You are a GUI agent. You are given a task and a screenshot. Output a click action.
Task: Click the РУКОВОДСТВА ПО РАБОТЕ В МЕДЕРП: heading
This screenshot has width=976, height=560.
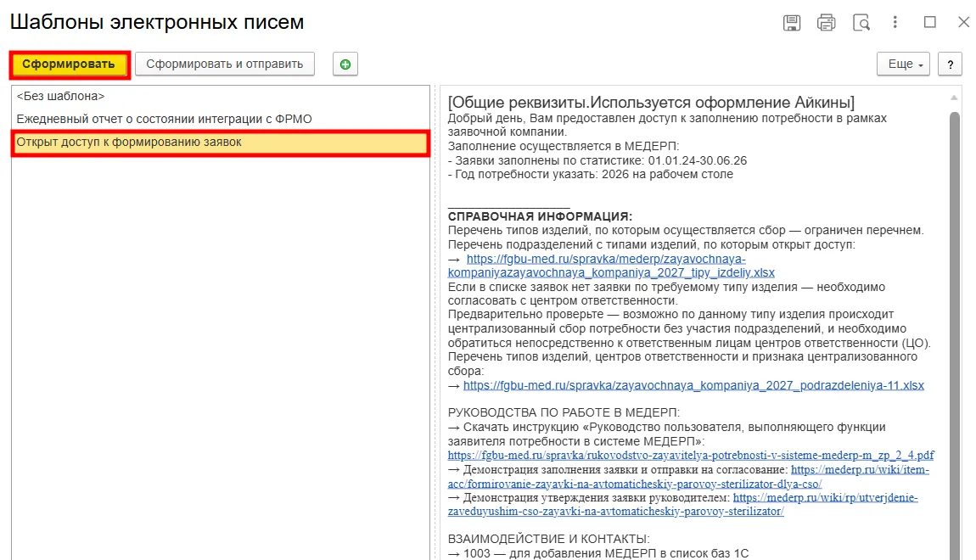[564, 412]
